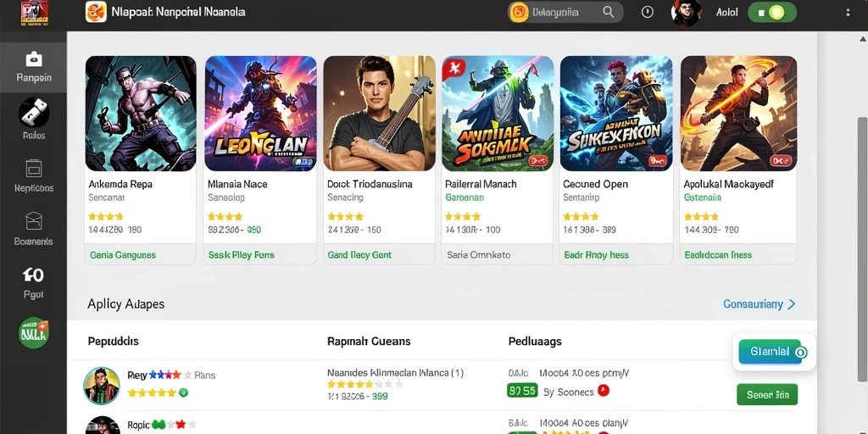Toggle the green switch in top bar
The image size is (868, 434).
tap(771, 12)
